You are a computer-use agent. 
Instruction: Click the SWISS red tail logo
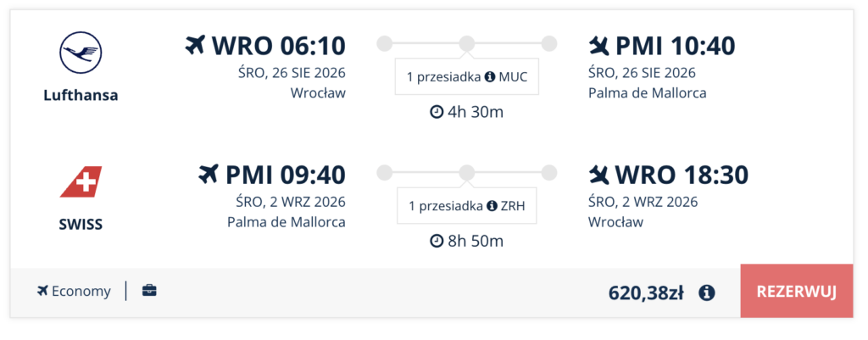(81, 181)
